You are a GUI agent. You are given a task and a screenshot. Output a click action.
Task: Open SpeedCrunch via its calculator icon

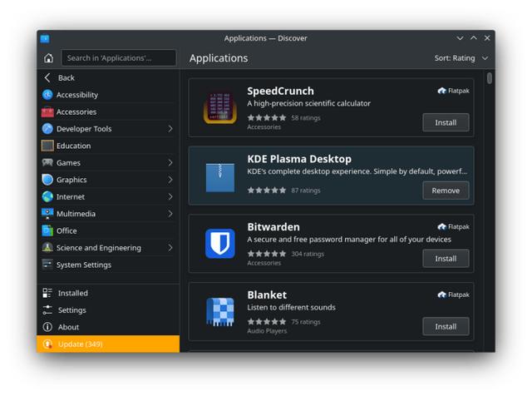220,107
